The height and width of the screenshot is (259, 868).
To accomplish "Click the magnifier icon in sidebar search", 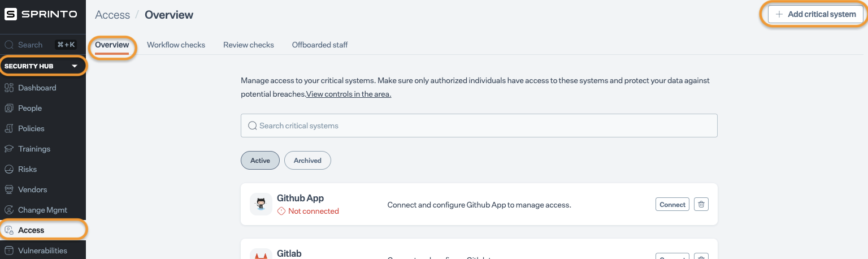I will point(9,45).
